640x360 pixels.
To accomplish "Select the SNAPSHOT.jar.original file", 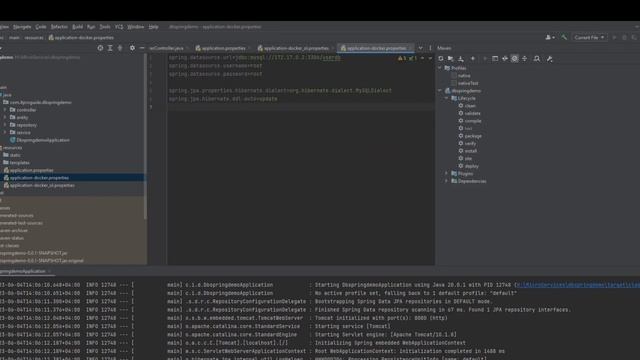I will click(x=42, y=260).
